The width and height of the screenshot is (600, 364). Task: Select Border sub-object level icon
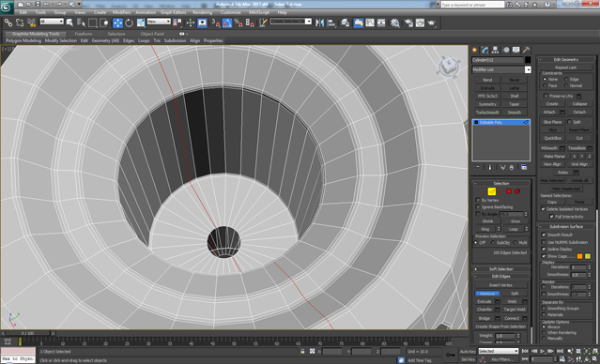(500, 191)
